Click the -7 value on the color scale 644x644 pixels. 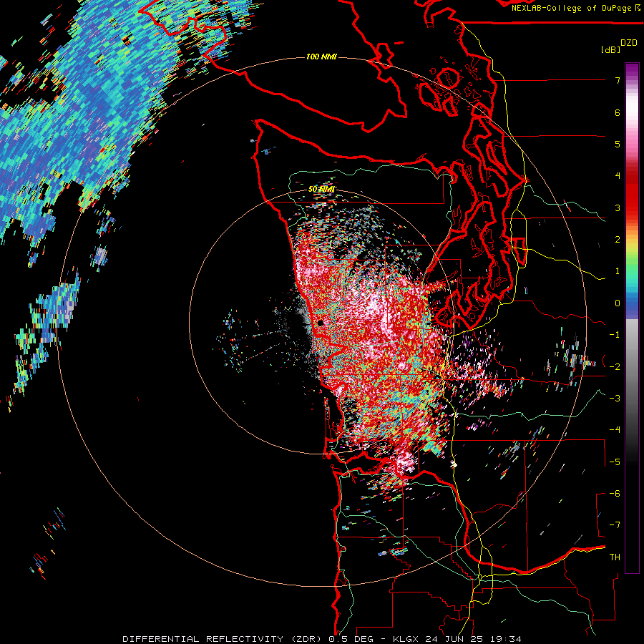615,525
